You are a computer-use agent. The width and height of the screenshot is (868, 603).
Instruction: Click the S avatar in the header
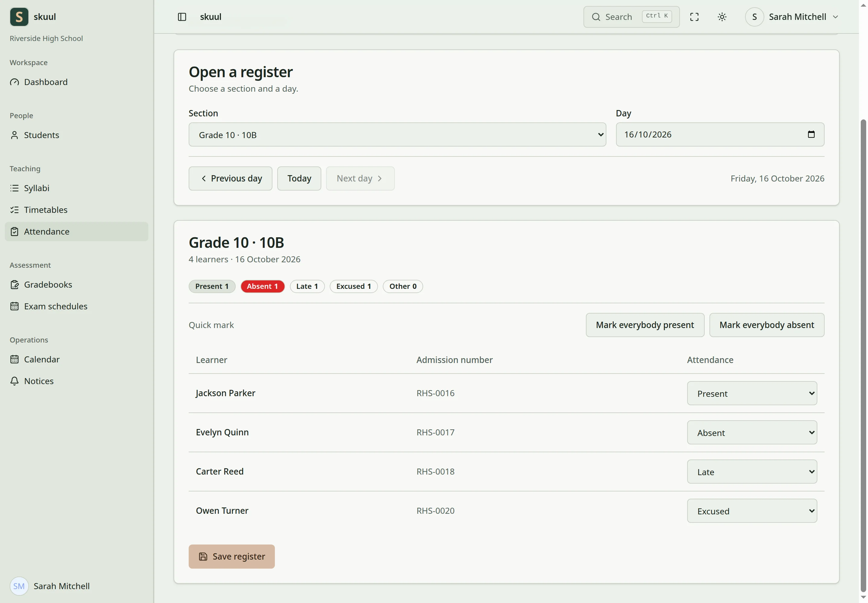[x=754, y=17]
